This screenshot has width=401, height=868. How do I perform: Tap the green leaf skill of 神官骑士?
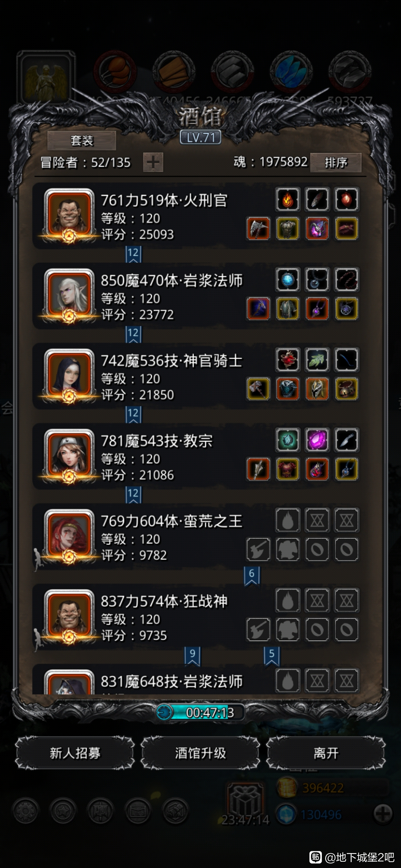coord(317,359)
